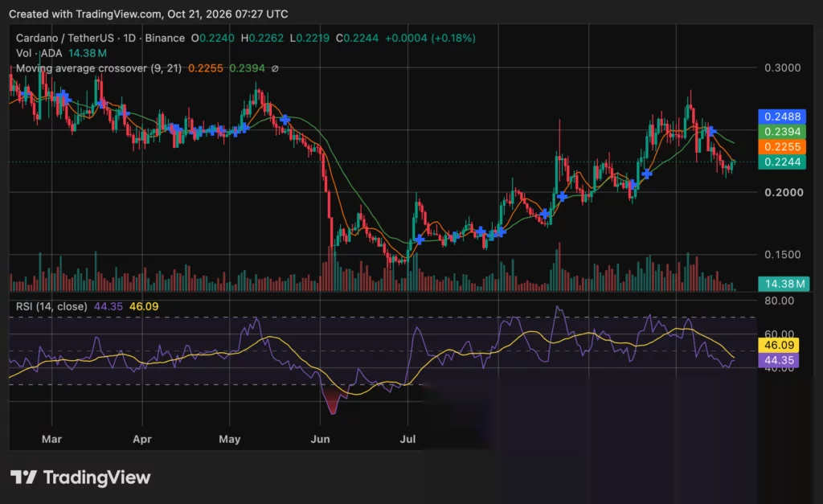The width and height of the screenshot is (823, 504).
Task: Click the yellow 46.09 RSI axis tag
Action: pos(779,345)
